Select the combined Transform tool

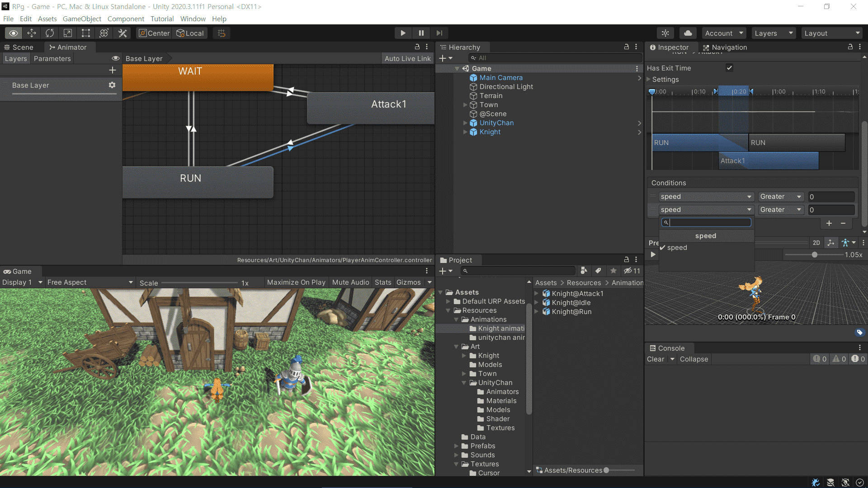click(104, 33)
